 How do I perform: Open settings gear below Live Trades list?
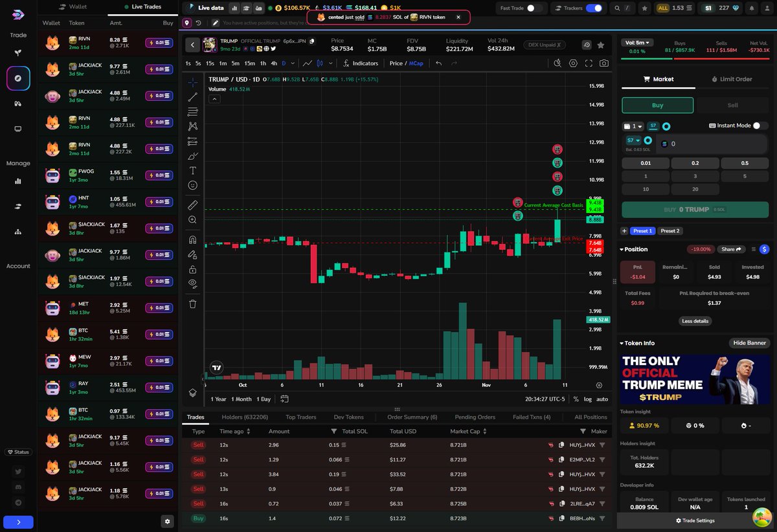(167, 521)
